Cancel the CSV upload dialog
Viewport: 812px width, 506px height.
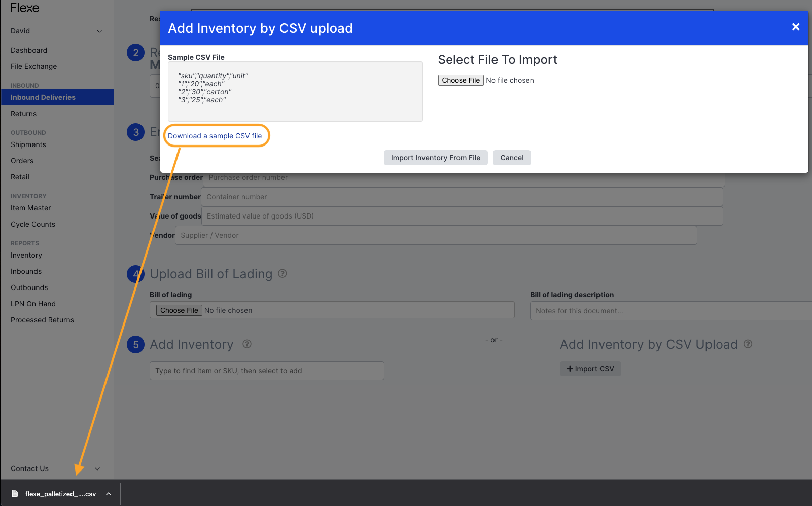512,158
